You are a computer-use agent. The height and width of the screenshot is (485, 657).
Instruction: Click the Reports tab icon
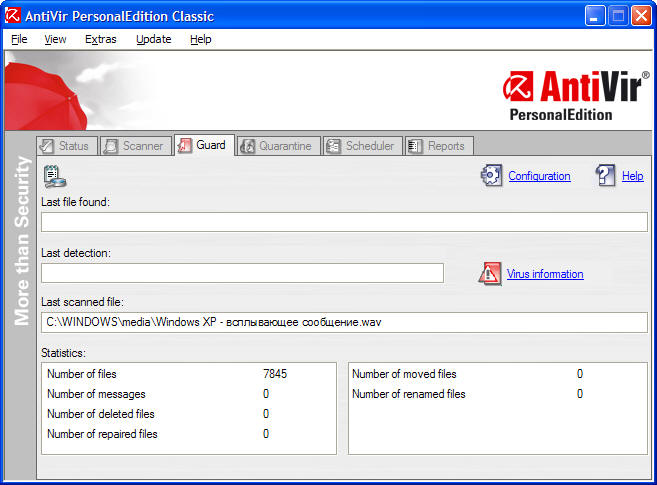pos(415,146)
